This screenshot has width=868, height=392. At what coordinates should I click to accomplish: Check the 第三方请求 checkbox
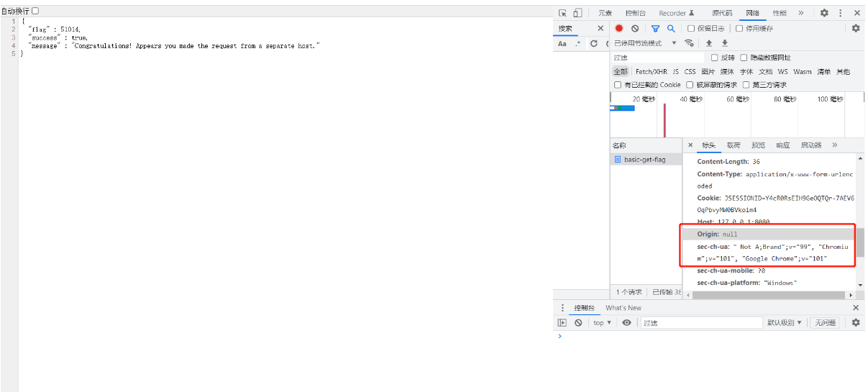pos(746,85)
